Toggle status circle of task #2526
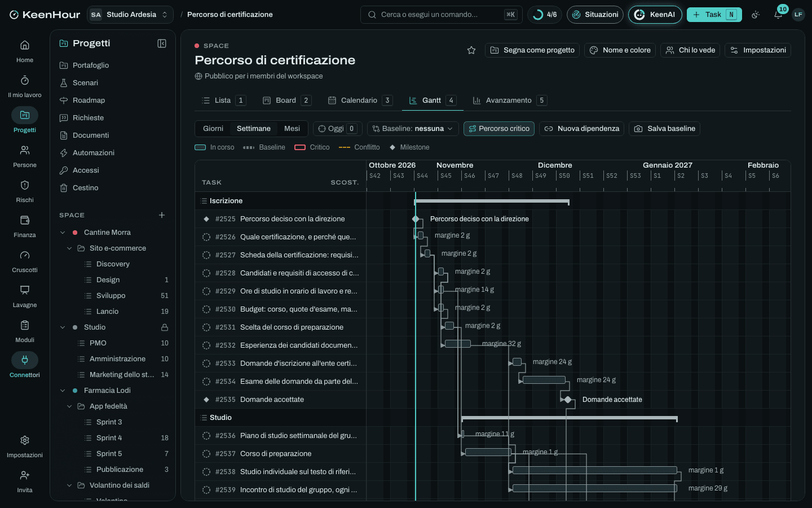This screenshot has height=508, width=812. click(206, 237)
